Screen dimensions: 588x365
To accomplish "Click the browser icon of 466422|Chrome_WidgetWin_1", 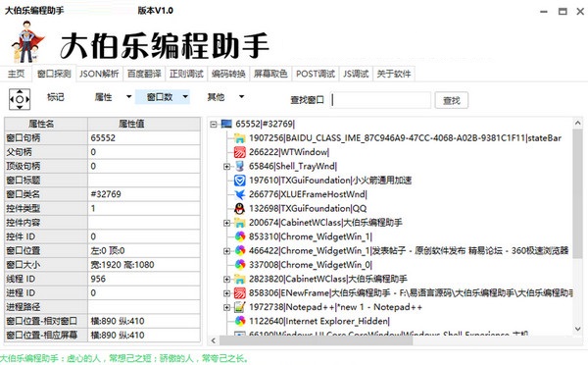I will [x=240, y=250].
